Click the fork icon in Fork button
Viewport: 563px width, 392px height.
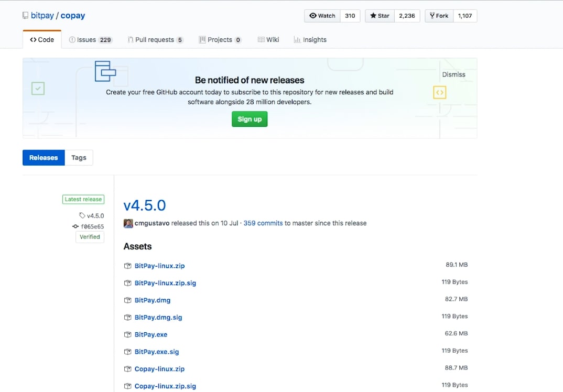coord(432,16)
